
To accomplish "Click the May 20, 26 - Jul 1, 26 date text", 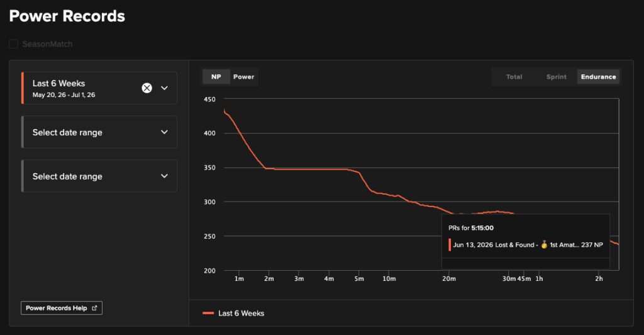I will (64, 94).
